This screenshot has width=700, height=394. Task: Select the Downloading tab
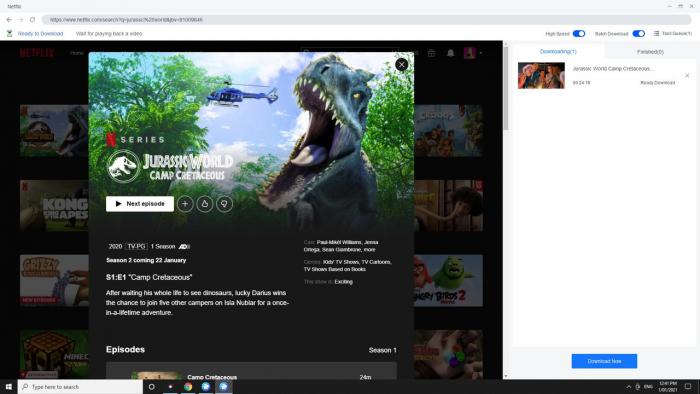coord(558,52)
